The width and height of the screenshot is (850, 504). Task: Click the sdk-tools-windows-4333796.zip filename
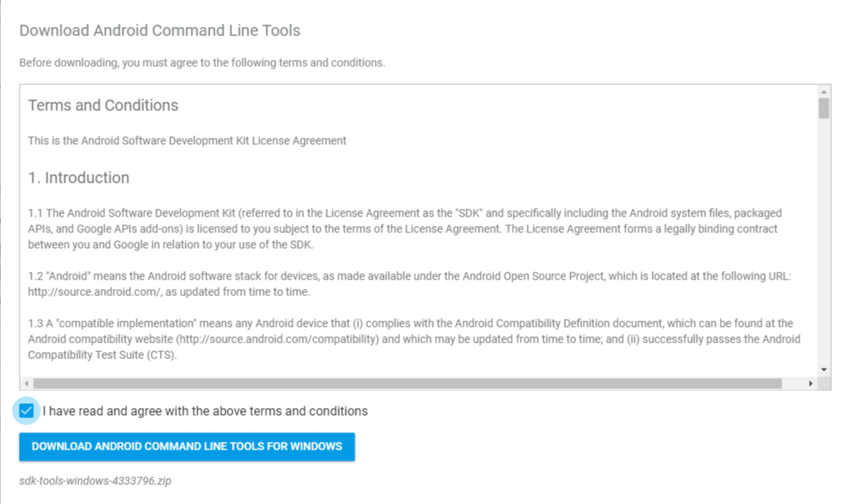(x=95, y=480)
